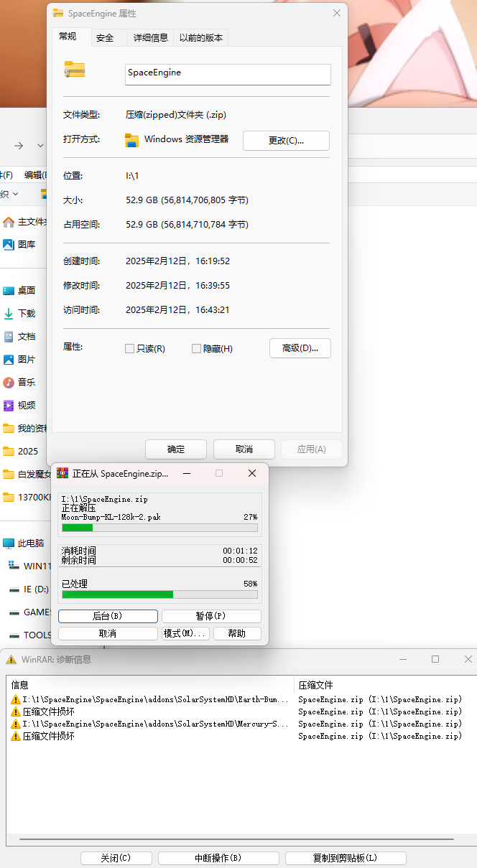Open 桌面 in Explorer sidebar
477x868 pixels.
tap(27, 291)
